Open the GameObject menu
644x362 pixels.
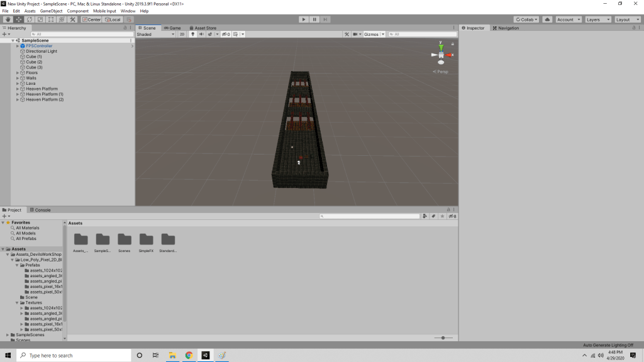pyautogui.click(x=51, y=11)
